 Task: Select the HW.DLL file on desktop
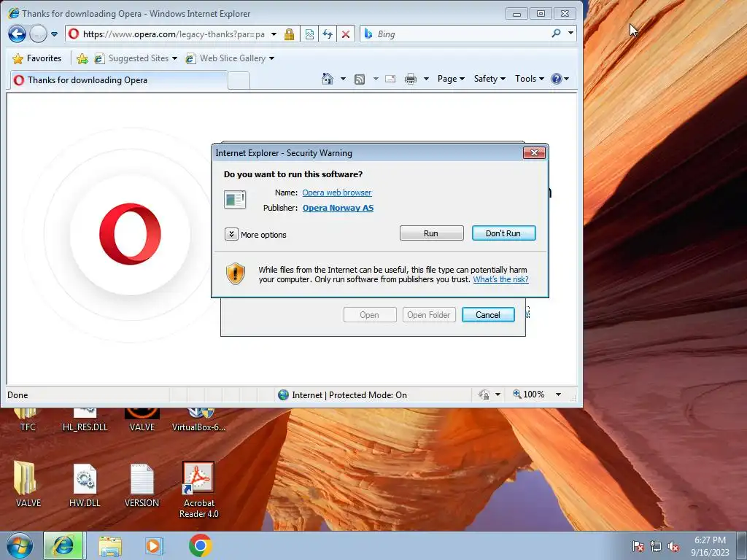85,484
